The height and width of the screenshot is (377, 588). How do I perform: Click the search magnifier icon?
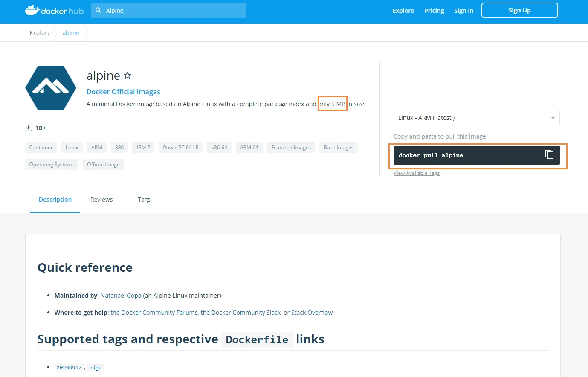pos(98,10)
